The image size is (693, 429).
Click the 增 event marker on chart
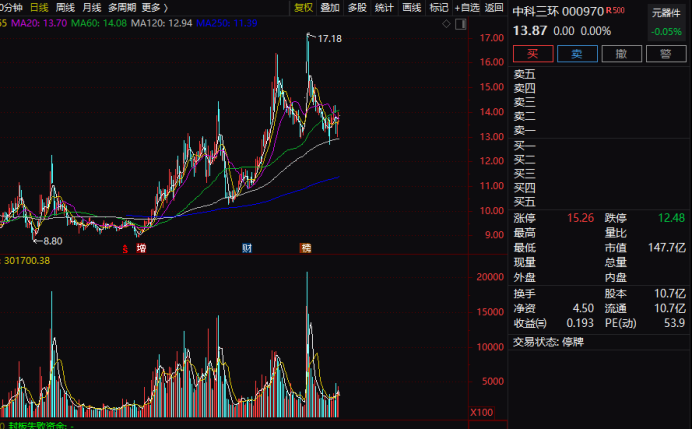[141, 248]
